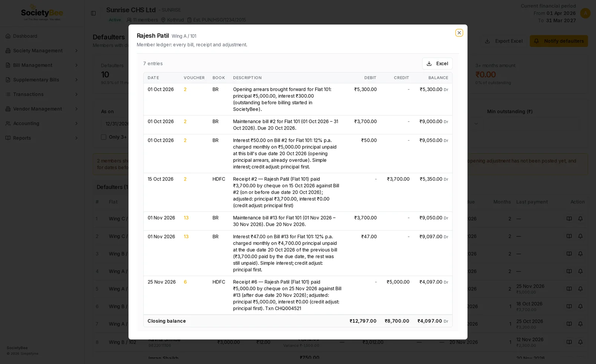Click the Society Management building icon
Image resolution: width=596 pixels, height=364 pixels.
tap(8, 51)
